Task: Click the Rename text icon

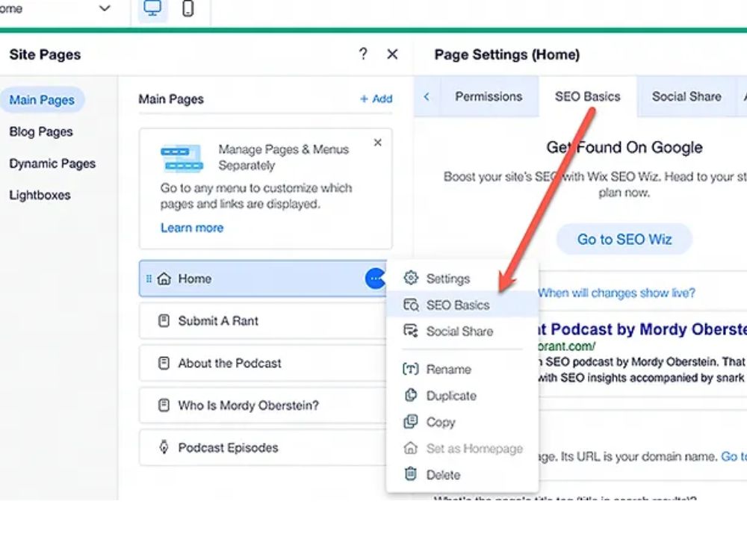Action: click(x=411, y=369)
